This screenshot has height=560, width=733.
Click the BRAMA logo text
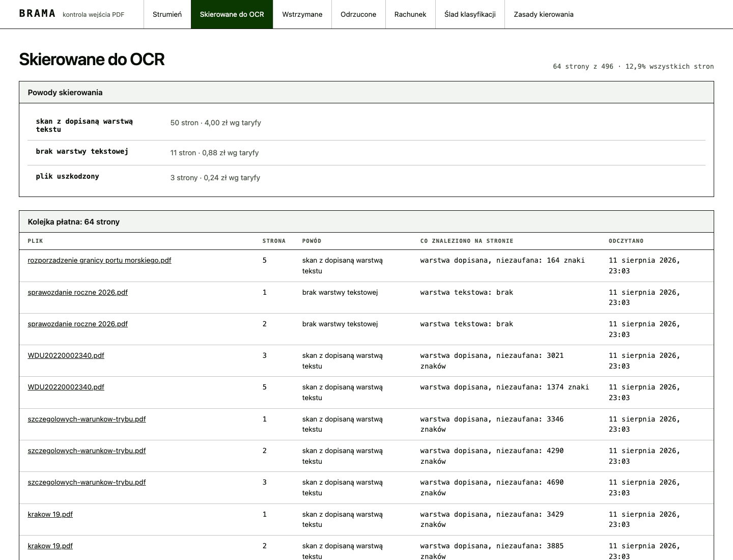(37, 14)
